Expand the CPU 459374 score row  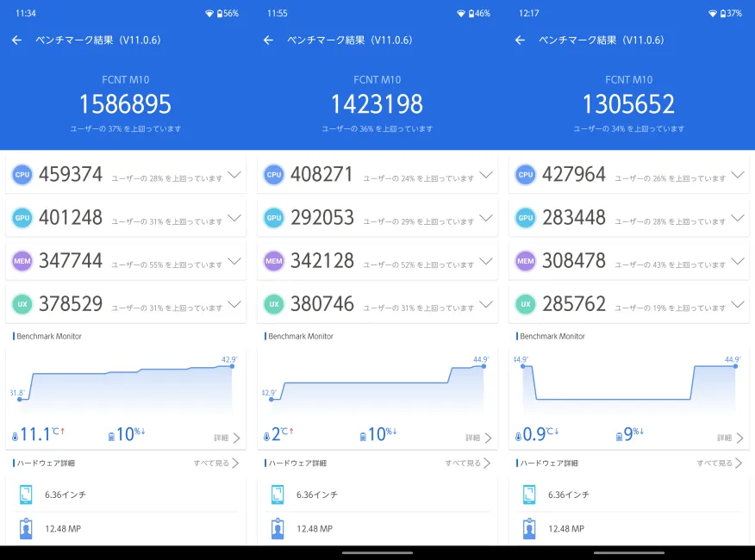tap(234, 175)
